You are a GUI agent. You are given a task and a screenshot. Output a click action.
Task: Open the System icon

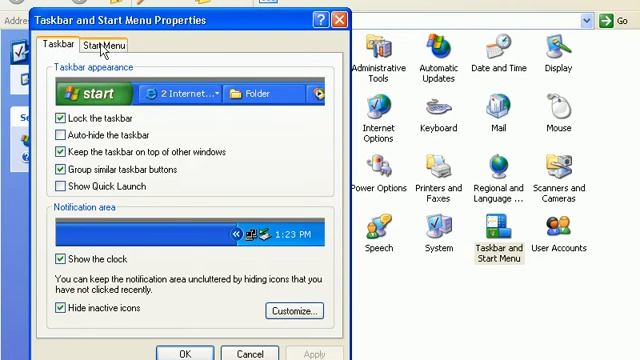click(438, 227)
